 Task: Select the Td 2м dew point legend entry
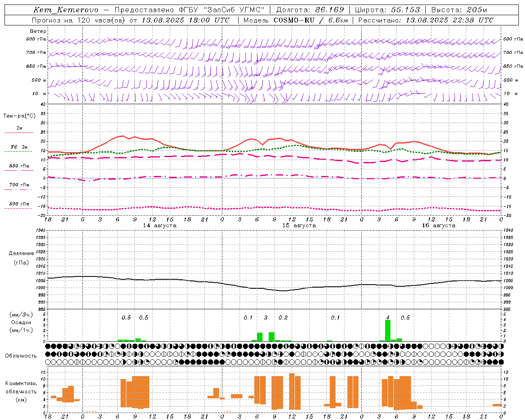point(19,147)
